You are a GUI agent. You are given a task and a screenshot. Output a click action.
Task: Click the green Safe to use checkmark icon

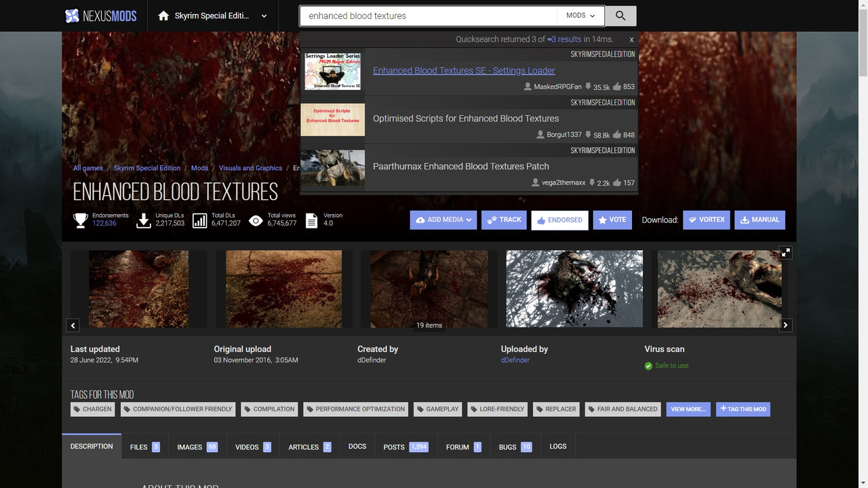pyautogui.click(x=648, y=366)
